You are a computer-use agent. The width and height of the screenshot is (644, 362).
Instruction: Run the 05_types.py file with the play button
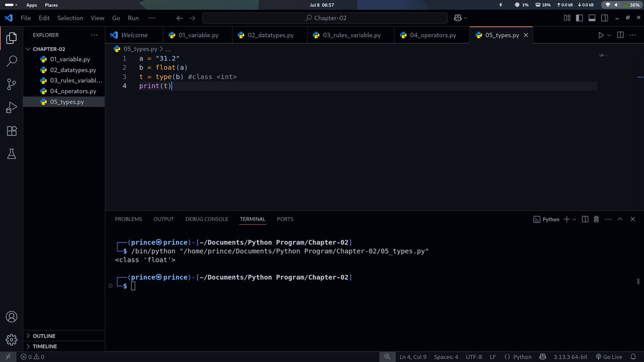click(x=602, y=35)
